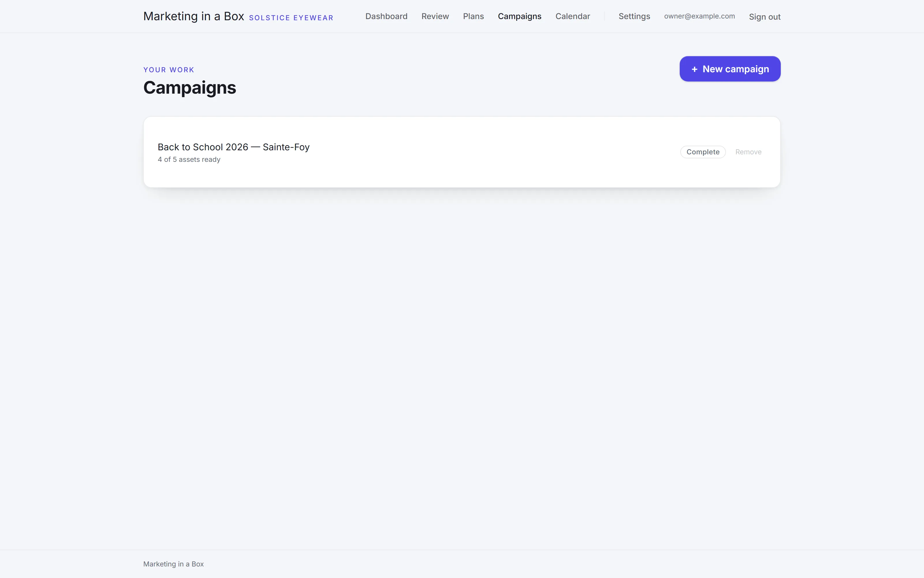Open Settings from the top navigation
The width and height of the screenshot is (924, 578).
coord(634,16)
